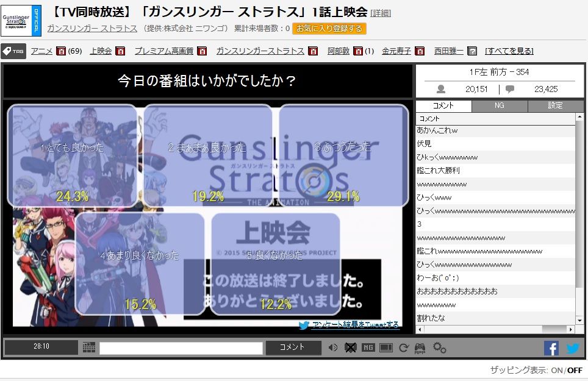The height and width of the screenshot is (381, 588).
Task: Select comment 艦これ大勝利
Action: coord(495,171)
